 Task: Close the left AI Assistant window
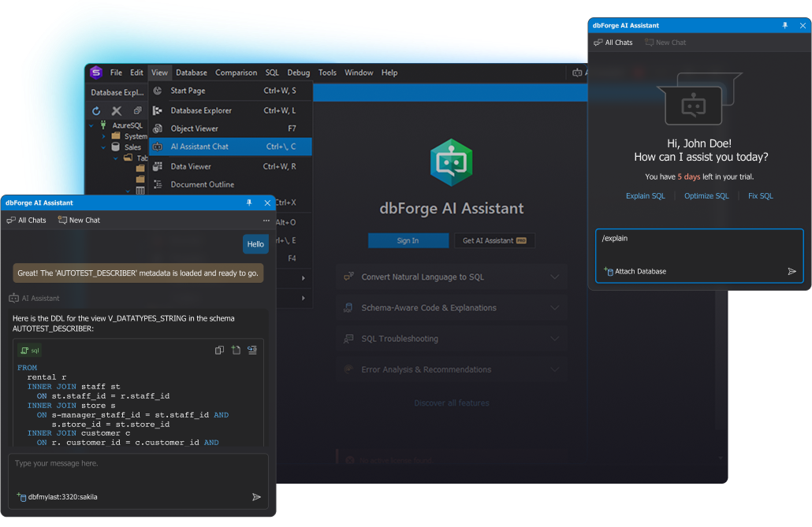coord(267,203)
